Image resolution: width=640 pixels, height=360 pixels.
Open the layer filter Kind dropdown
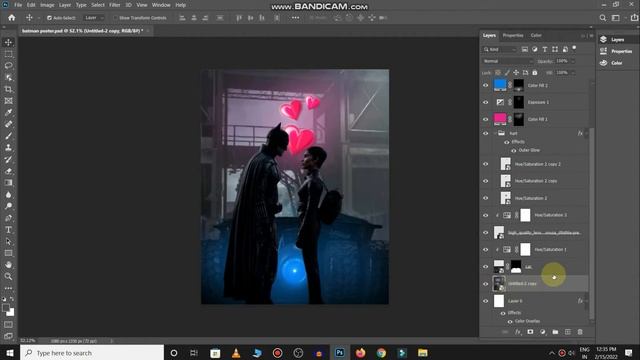(x=500, y=49)
